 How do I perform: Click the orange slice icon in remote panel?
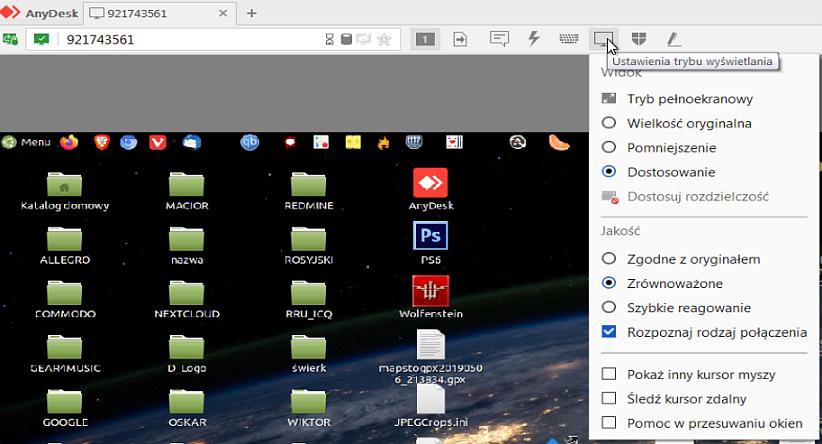pos(559,142)
